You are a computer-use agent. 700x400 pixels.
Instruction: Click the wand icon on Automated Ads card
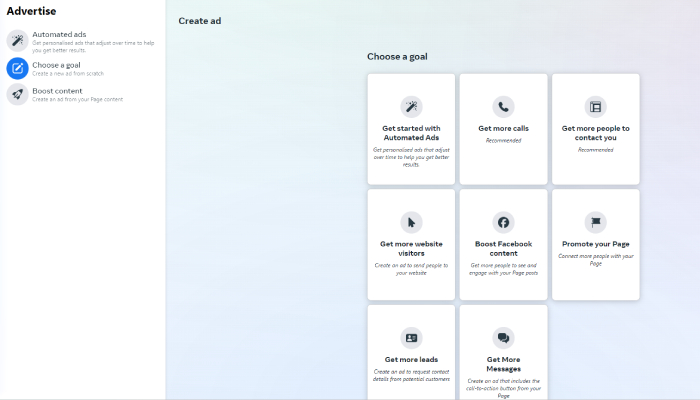411,107
